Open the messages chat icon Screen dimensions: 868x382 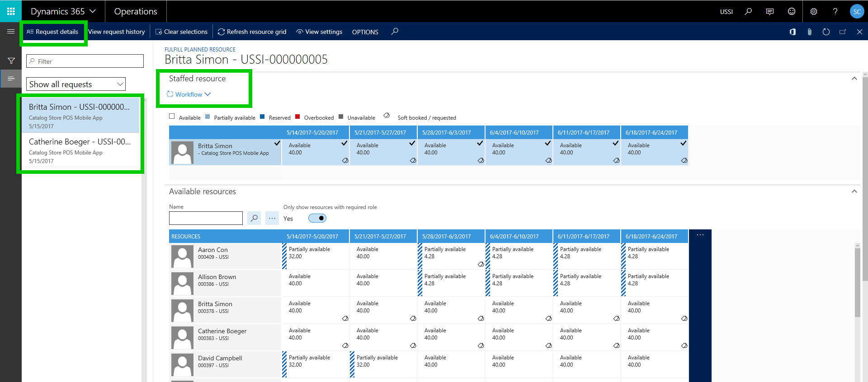770,11
